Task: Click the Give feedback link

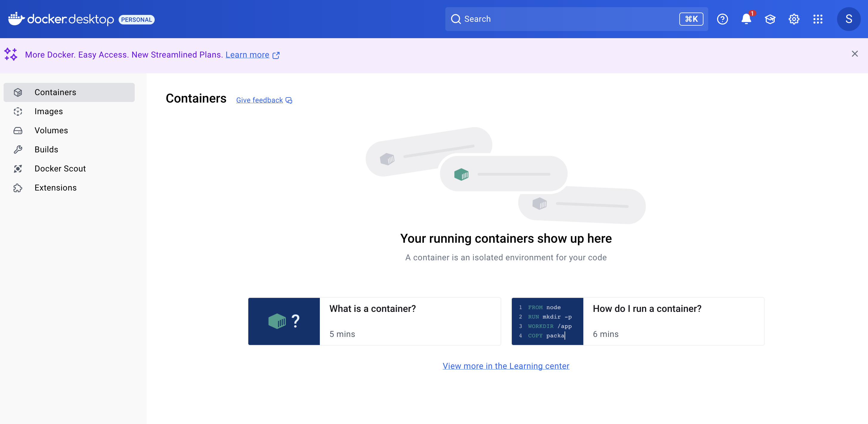Action: pyautogui.click(x=259, y=100)
